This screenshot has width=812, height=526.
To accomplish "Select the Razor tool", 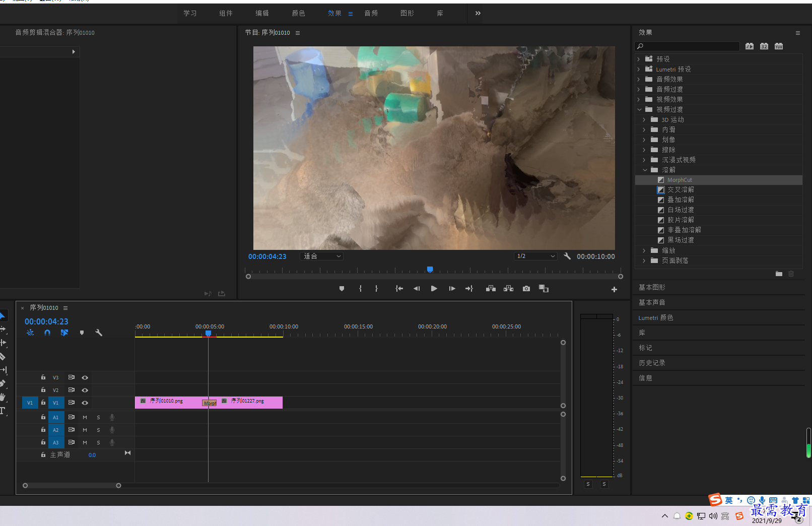I will (3, 356).
